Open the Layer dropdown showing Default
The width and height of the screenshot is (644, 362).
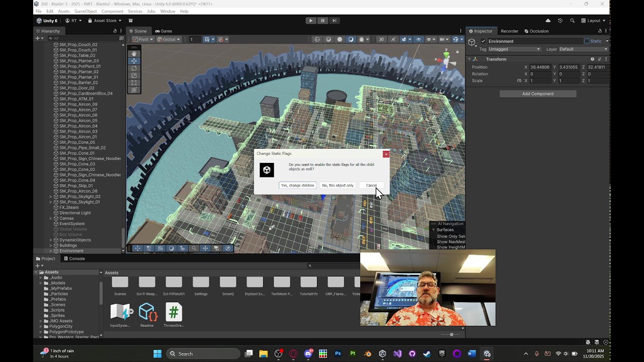click(583, 49)
